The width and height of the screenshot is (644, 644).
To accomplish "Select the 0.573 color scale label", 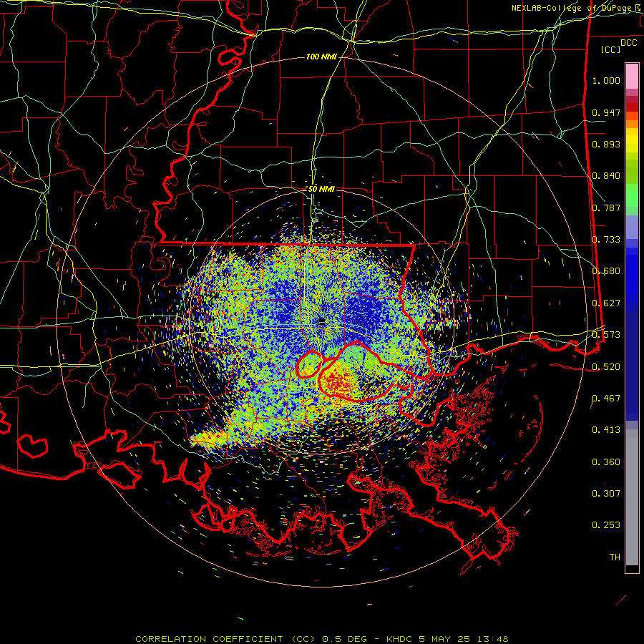I will click(x=606, y=335).
